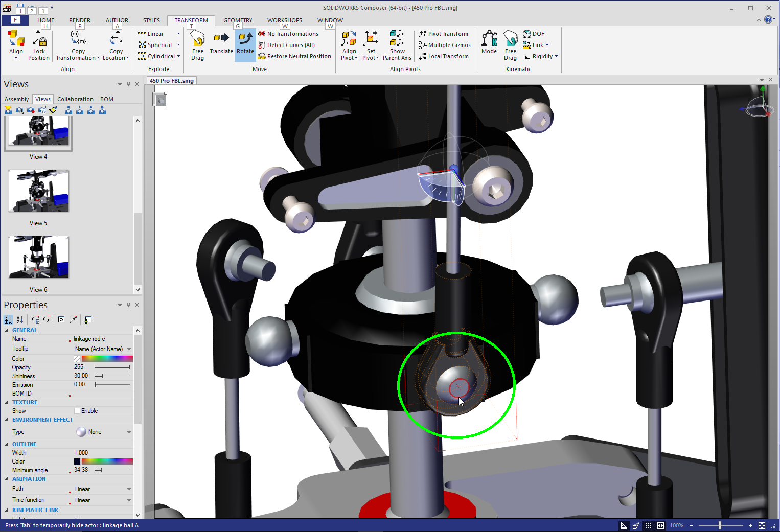780x532 pixels.
Task: Expand the Environment Type dropdown
Action: click(x=129, y=432)
